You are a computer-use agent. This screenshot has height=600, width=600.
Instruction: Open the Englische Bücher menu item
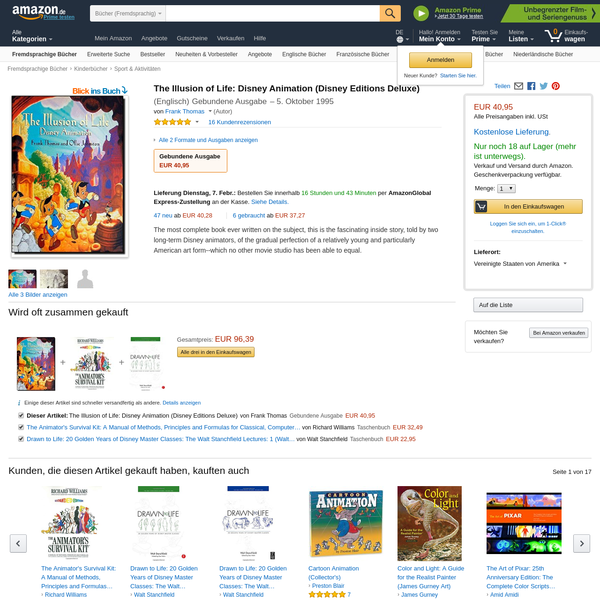pos(304,54)
